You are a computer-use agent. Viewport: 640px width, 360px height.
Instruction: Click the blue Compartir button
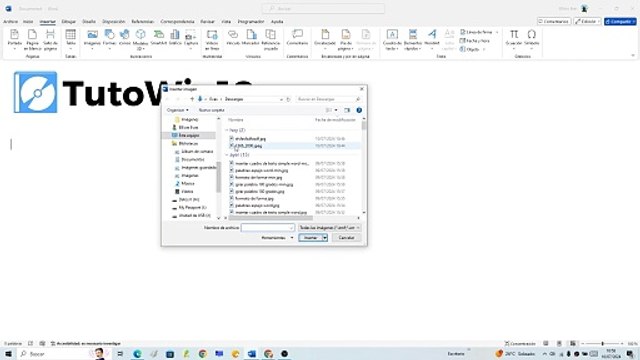620,21
